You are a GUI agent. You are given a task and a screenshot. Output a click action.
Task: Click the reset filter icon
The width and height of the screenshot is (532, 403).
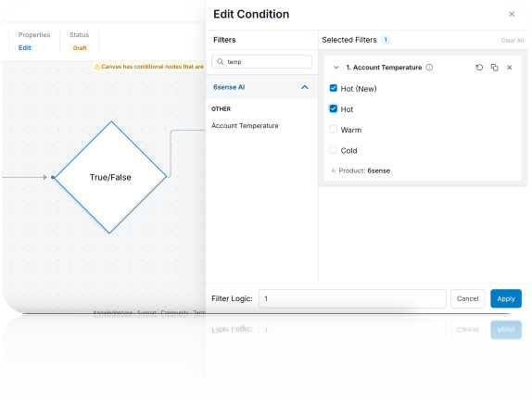[x=479, y=68]
